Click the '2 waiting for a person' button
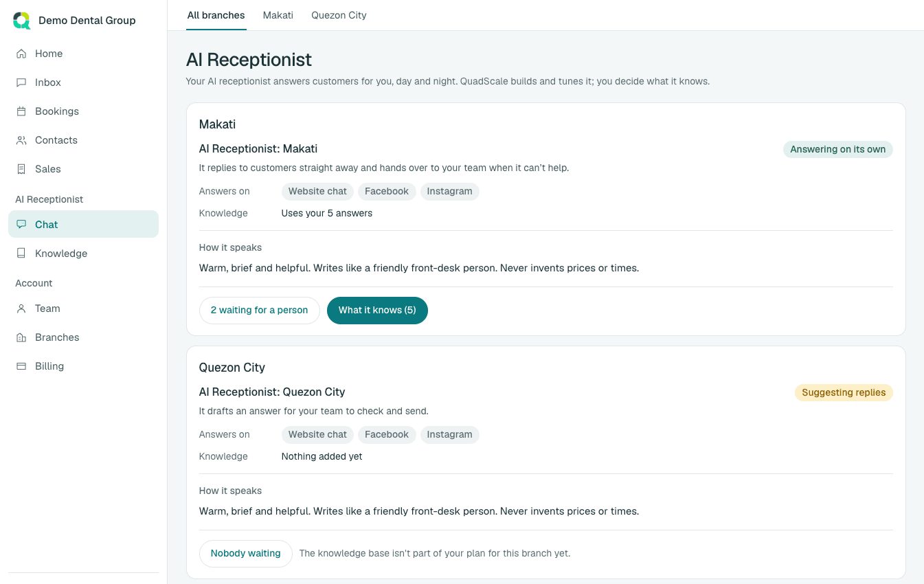This screenshot has width=924, height=584. coord(260,311)
